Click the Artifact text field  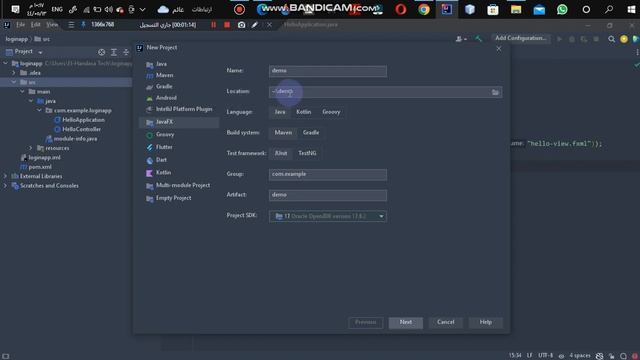[x=328, y=195]
